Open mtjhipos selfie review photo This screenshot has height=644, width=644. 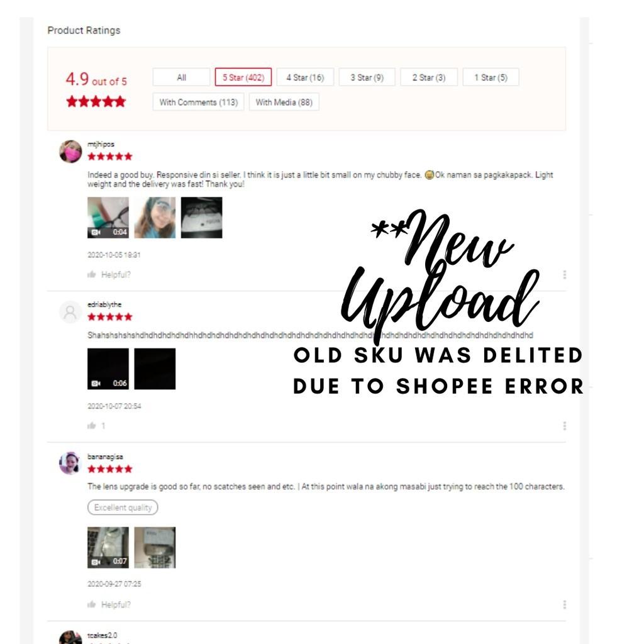(155, 217)
